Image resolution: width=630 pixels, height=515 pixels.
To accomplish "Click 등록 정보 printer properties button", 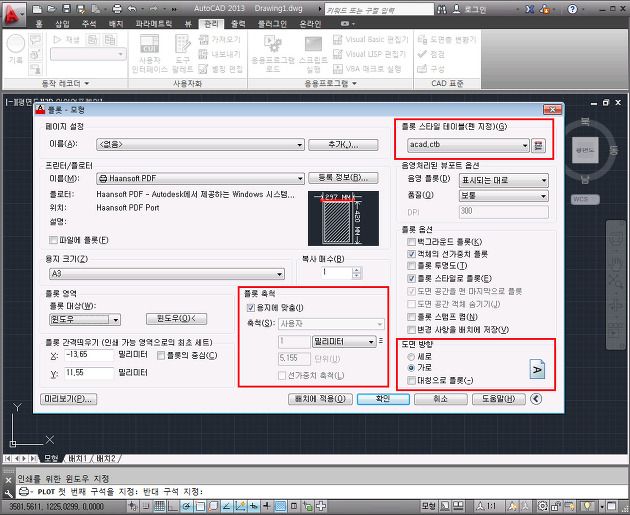I will (343, 178).
